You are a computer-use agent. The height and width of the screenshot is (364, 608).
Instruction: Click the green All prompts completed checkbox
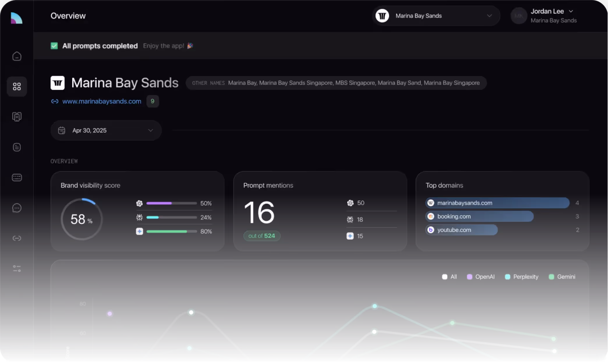(54, 46)
